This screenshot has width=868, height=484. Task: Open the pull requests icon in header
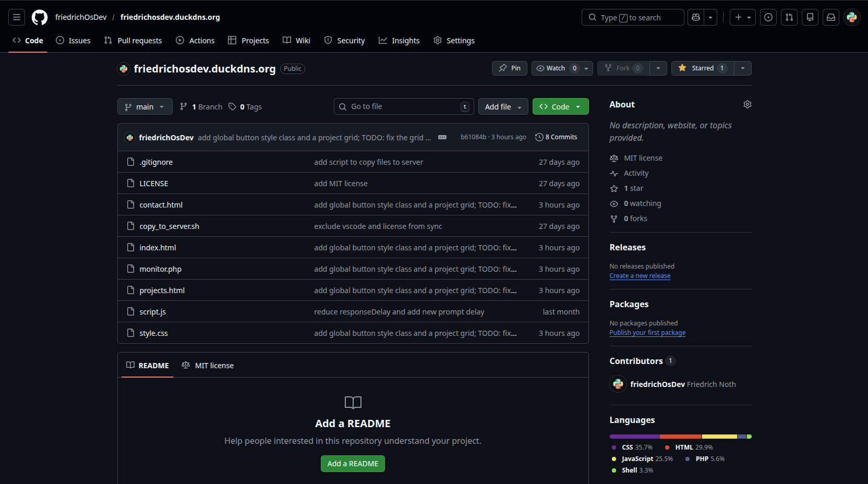point(789,17)
